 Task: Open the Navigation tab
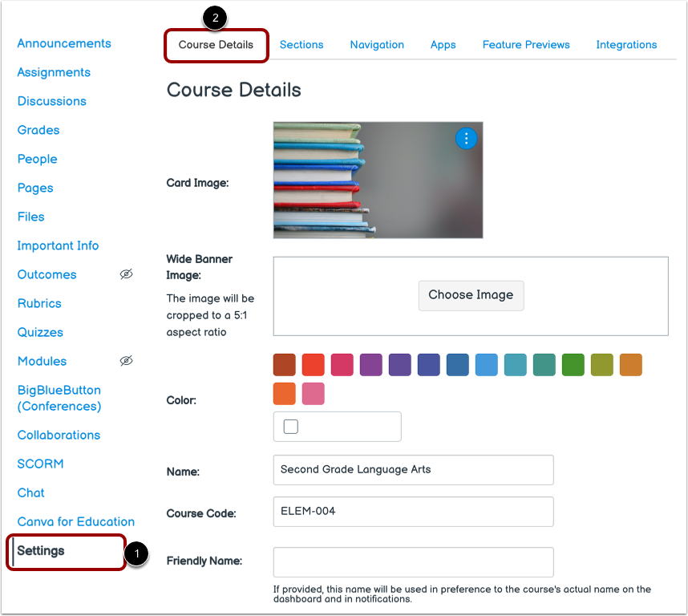click(x=377, y=45)
